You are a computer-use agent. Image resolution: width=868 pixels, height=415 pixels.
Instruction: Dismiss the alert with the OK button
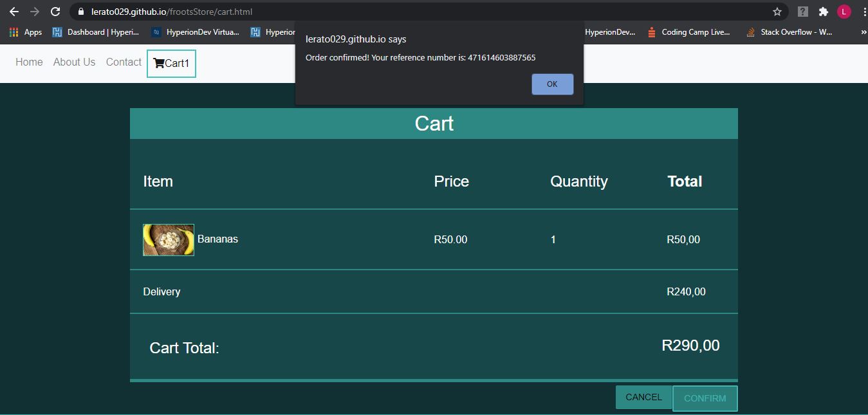coord(552,84)
